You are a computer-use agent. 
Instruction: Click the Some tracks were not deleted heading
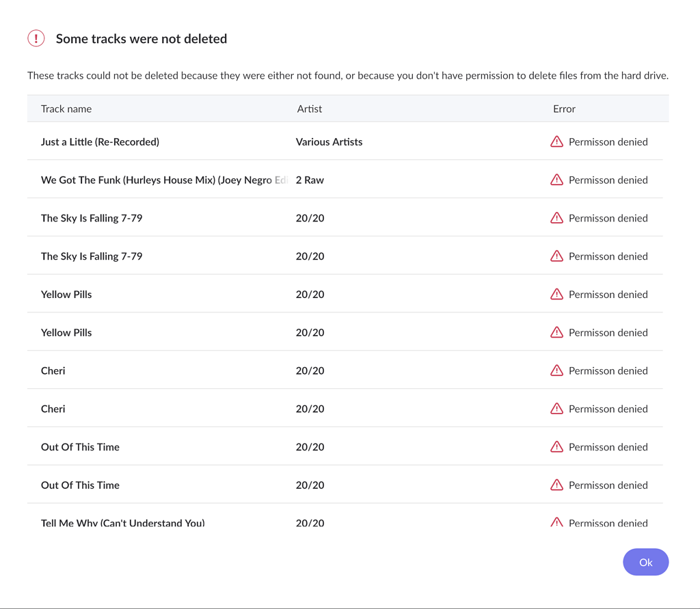[x=141, y=38]
